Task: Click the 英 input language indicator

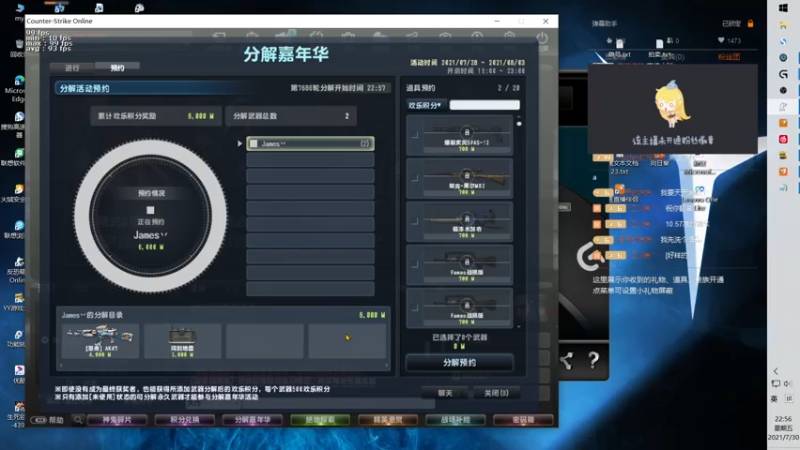Action: click(x=774, y=398)
